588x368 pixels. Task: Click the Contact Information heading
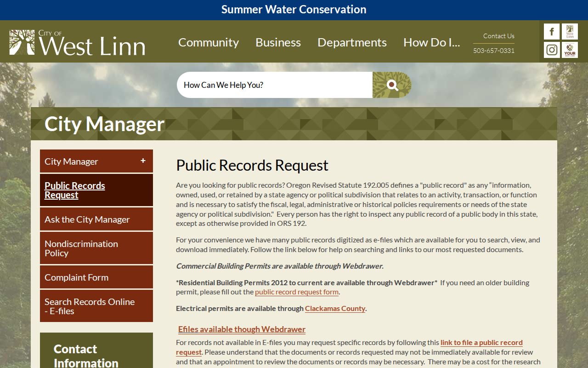coord(86,356)
